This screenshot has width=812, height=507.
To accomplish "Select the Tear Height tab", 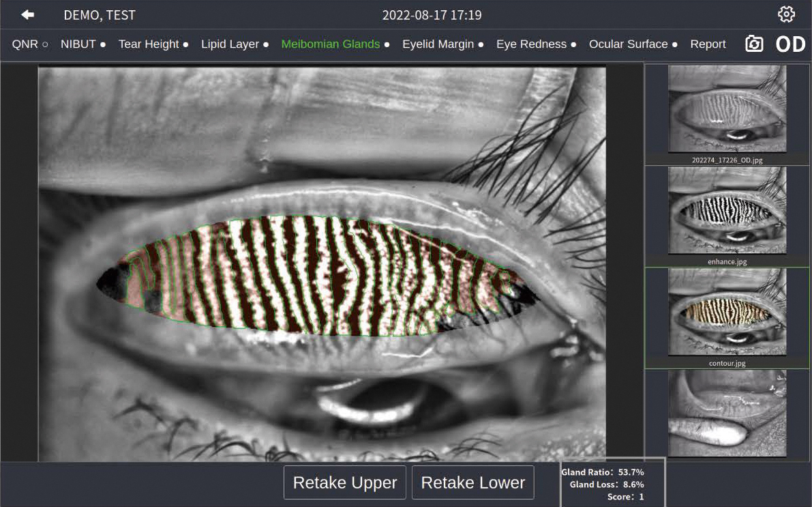I will (x=153, y=44).
